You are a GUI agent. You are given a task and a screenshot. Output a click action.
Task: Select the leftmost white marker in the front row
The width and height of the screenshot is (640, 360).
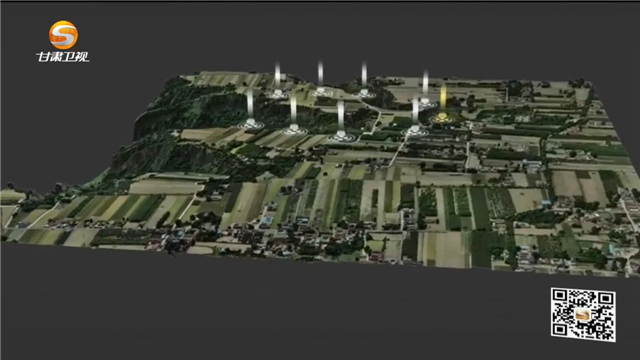point(250,109)
